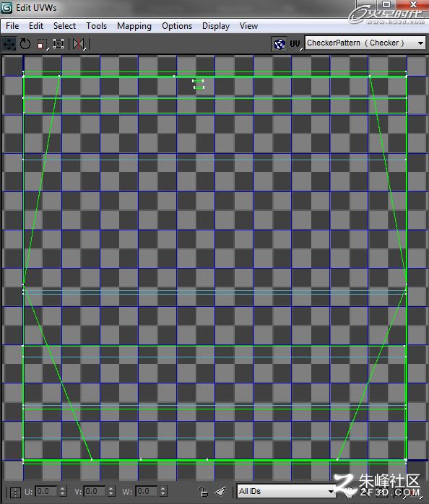Open the Display menu
Screen dimensions: 429x504
(216, 26)
